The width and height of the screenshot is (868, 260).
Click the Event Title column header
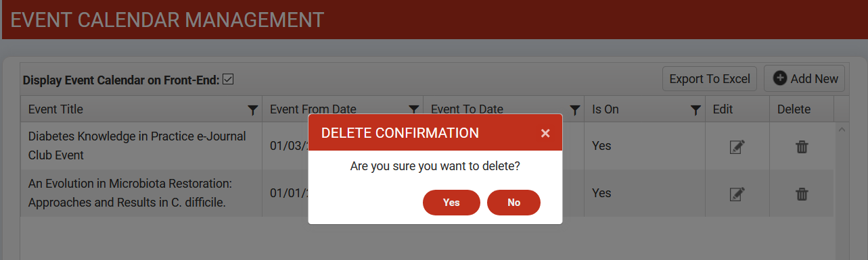tap(55, 109)
